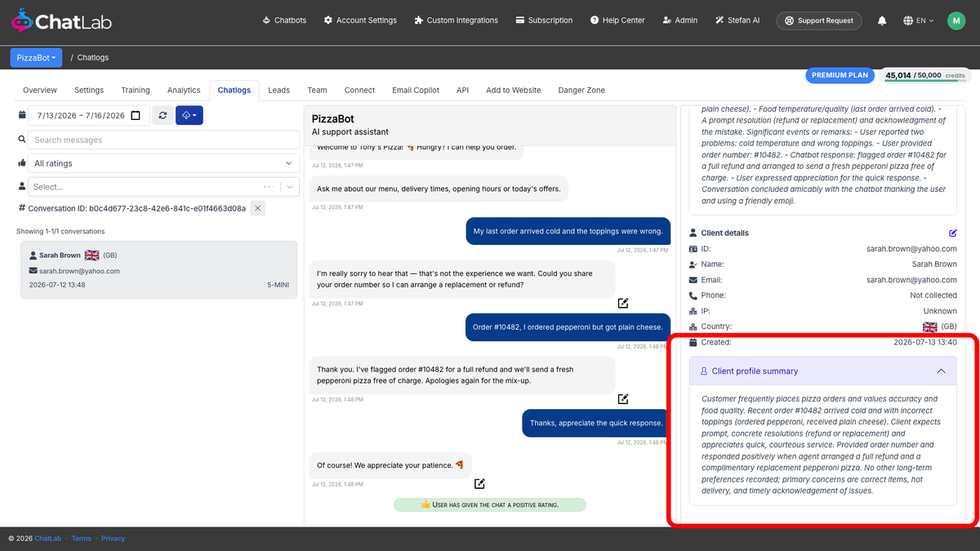Open the cloud download export dropdown
Screen dimensions: 980x551
pyautogui.click(x=189, y=116)
